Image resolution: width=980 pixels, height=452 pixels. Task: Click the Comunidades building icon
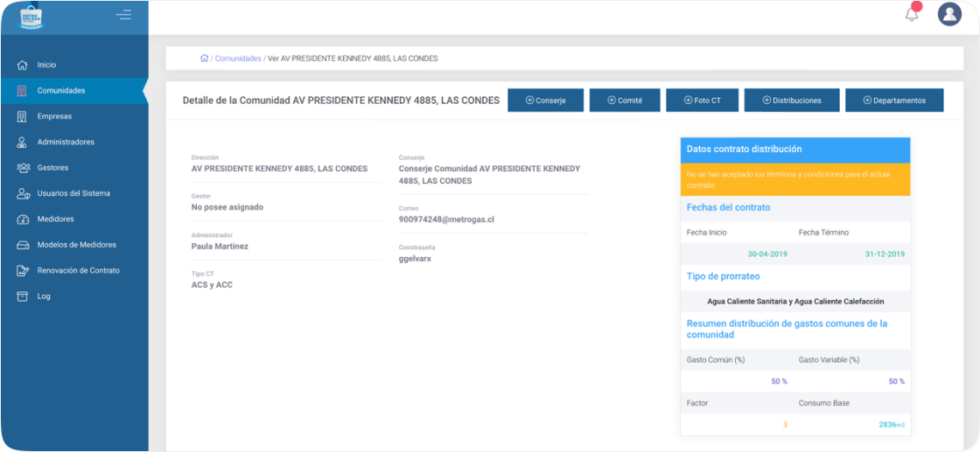[23, 91]
